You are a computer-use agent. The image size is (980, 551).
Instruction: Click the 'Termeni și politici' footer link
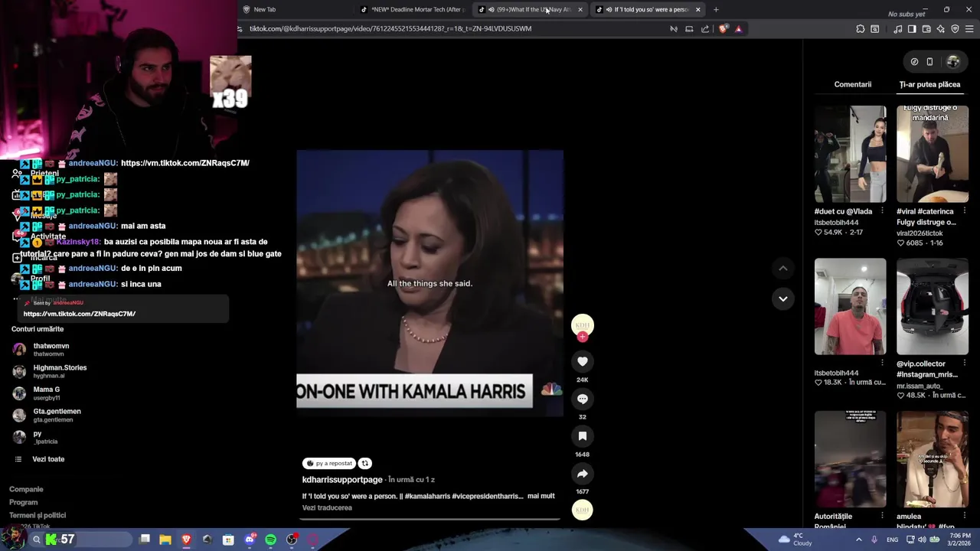tap(38, 515)
